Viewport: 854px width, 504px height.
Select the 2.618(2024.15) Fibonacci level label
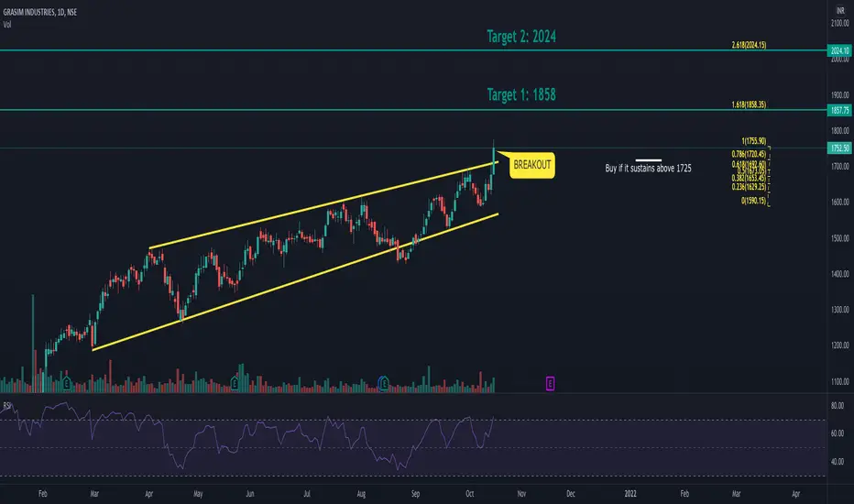(x=749, y=45)
